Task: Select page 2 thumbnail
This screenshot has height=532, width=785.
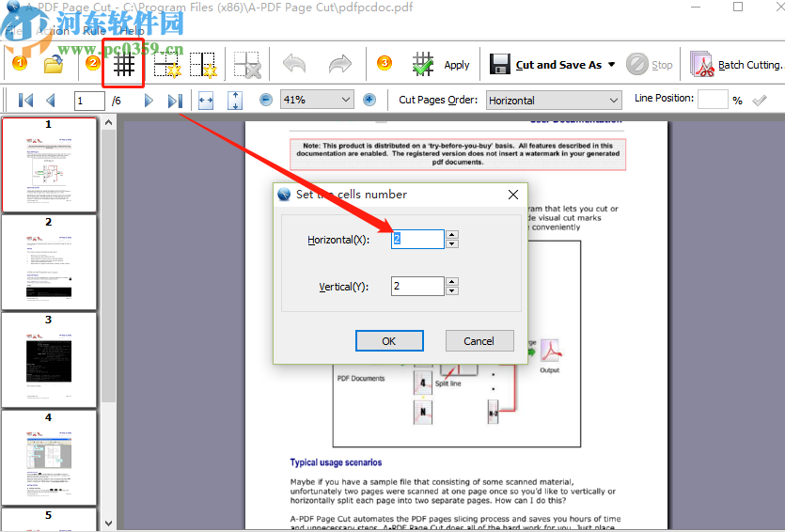Action: coord(49,262)
